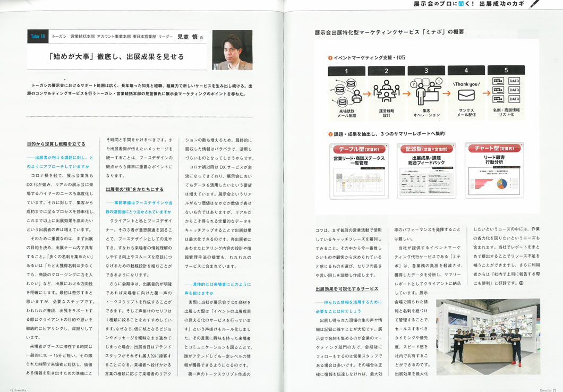
Task: Click the orange arrow between steps 1 and 2
Action: pos(366,93)
